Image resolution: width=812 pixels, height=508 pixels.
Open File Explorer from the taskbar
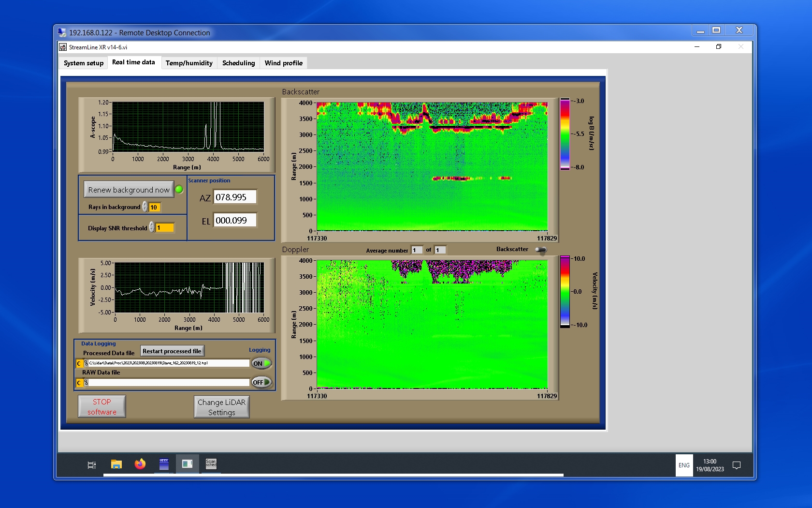pyautogui.click(x=116, y=464)
